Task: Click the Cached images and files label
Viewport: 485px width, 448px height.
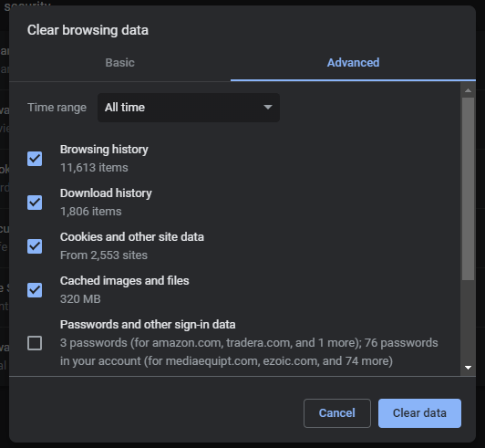Action: (x=124, y=281)
